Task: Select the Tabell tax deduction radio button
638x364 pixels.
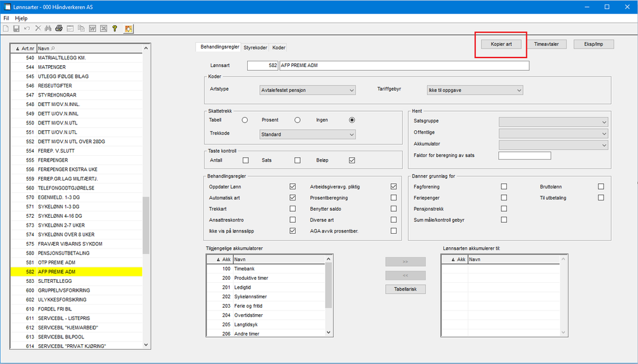Action: (x=245, y=120)
